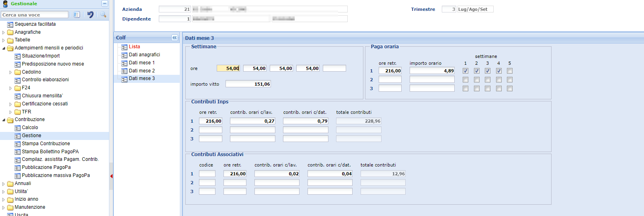The image size is (644, 216).
Task: Check settimana 2 for paga oraria row 3
Action: [x=477, y=88]
